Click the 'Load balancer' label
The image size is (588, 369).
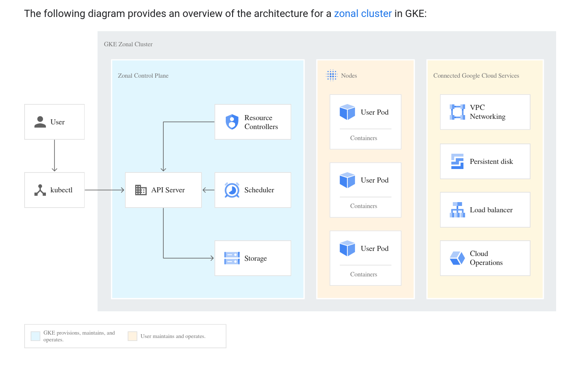(x=491, y=210)
